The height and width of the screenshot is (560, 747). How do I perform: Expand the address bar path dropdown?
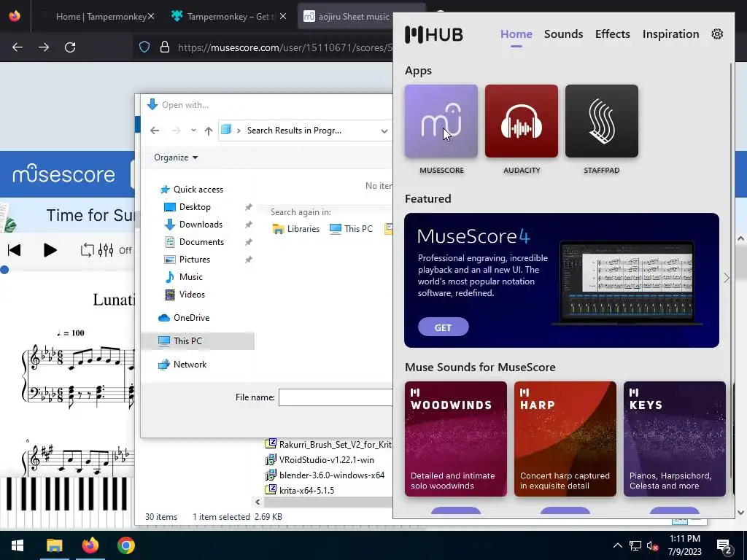(384, 131)
